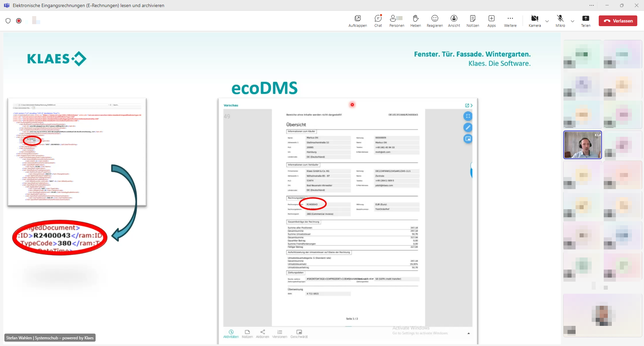This screenshot has width=644, height=346.
Task: Expand camera device options arrow
Action: click(547, 21)
